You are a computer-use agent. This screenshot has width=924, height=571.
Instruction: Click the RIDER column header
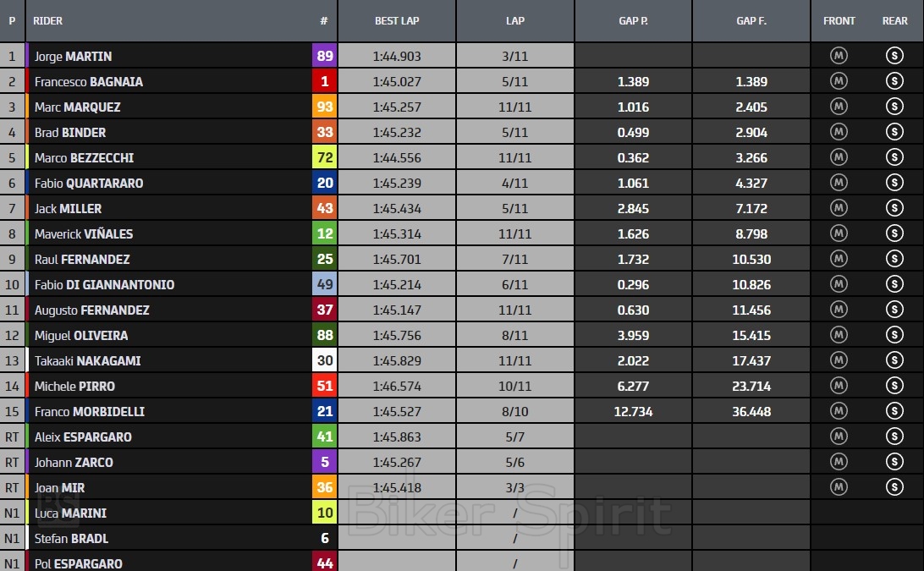[48, 21]
